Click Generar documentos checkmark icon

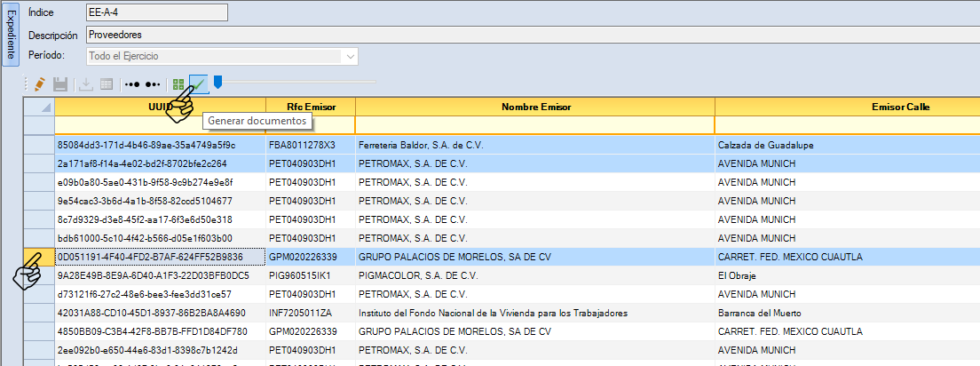pyautogui.click(x=199, y=84)
